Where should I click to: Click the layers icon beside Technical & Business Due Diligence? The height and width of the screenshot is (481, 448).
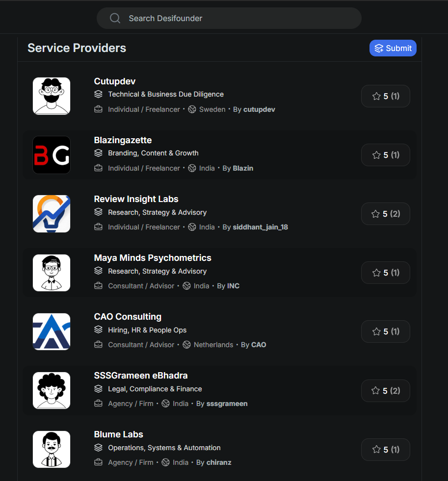tap(98, 94)
